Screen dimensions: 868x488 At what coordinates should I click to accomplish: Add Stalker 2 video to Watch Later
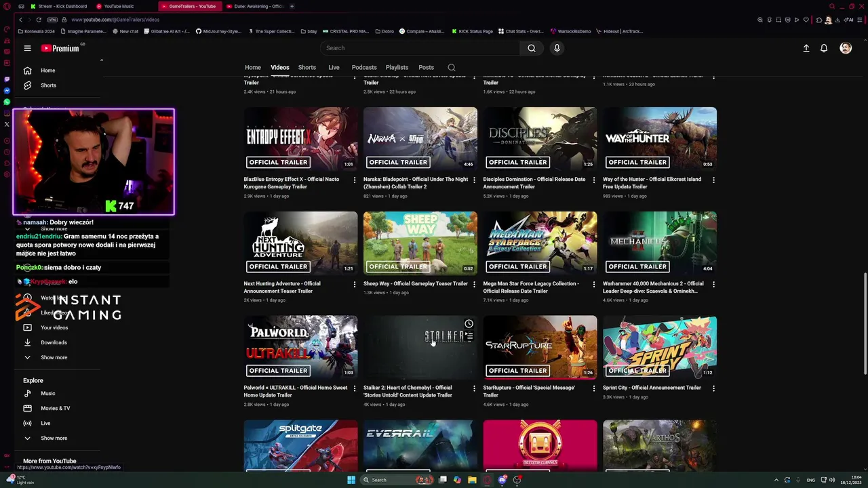[x=469, y=324]
